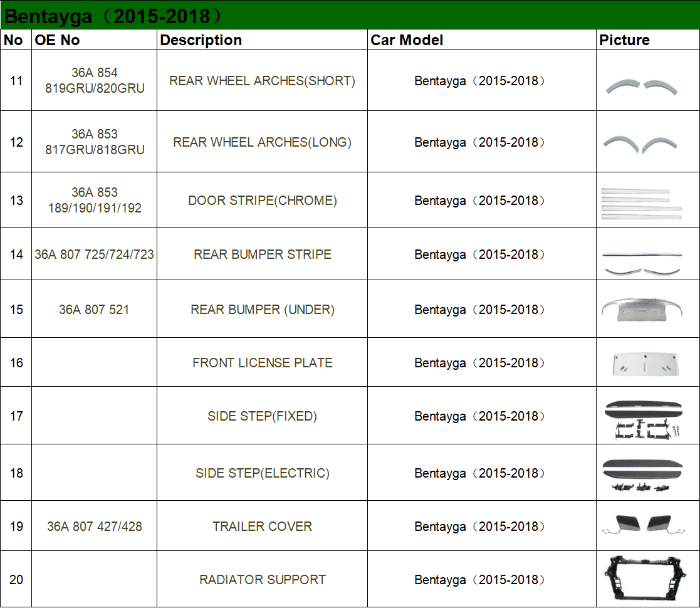Click the Bentayga (2015-2018) green title bar
Viewport: 700px width, 608px height.
[350, 16]
